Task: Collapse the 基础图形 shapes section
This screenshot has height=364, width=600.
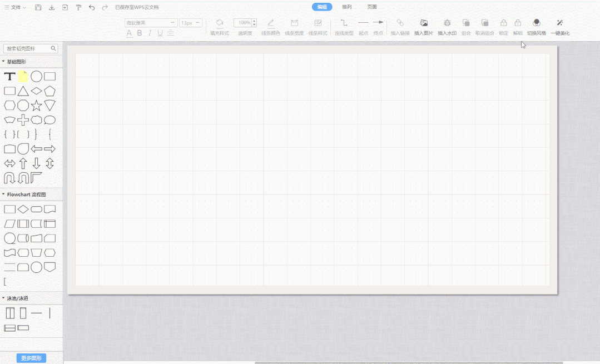Action: [3, 61]
